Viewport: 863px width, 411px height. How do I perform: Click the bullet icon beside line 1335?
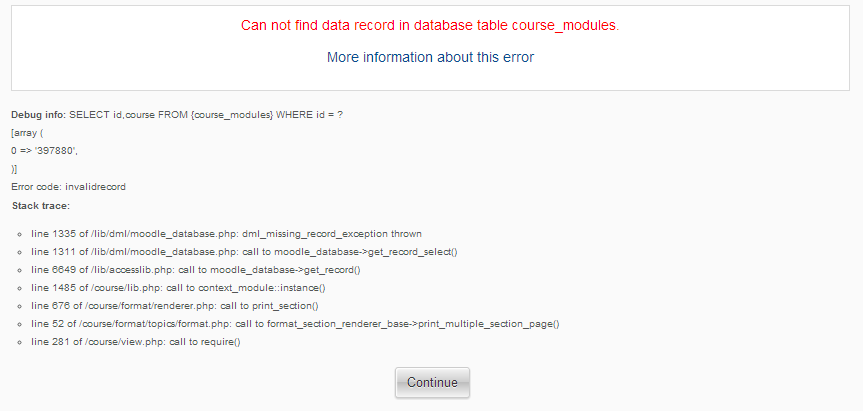[x=20, y=234]
